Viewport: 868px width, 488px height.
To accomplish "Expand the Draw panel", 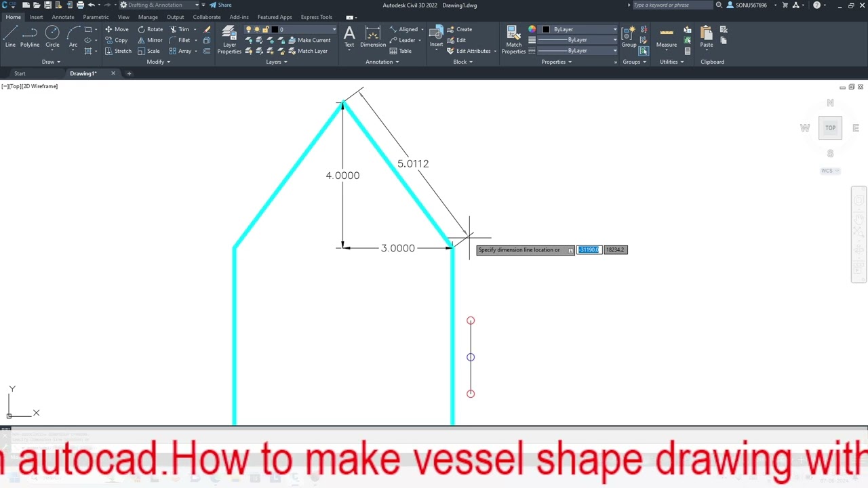I will coord(51,62).
